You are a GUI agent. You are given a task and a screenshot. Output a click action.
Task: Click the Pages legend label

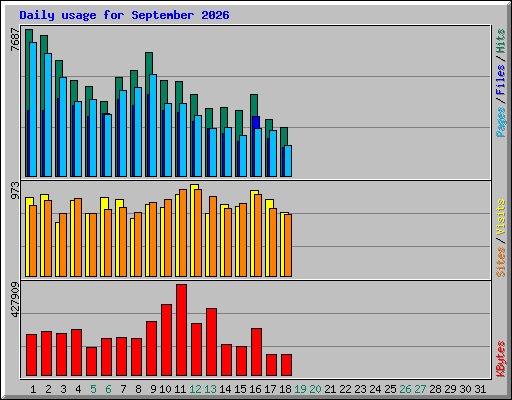pyautogui.click(x=501, y=122)
